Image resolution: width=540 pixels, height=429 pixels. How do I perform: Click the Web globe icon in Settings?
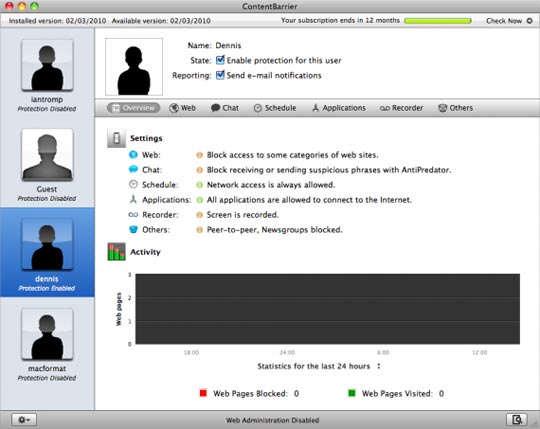point(133,155)
